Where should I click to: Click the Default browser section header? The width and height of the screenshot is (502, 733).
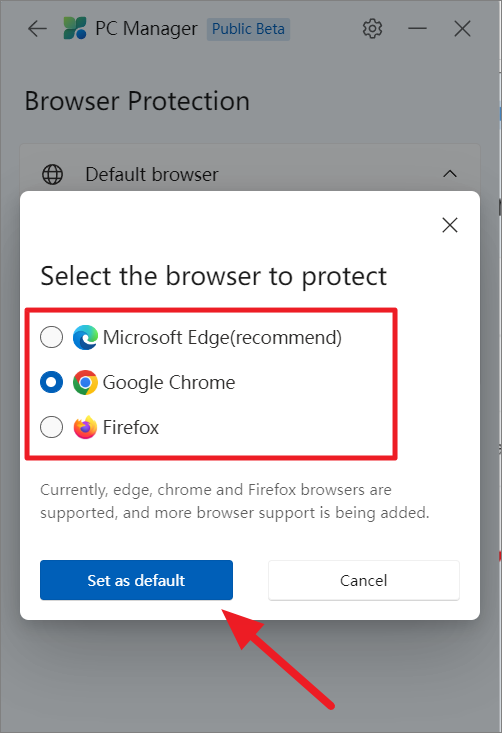click(x=250, y=174)
